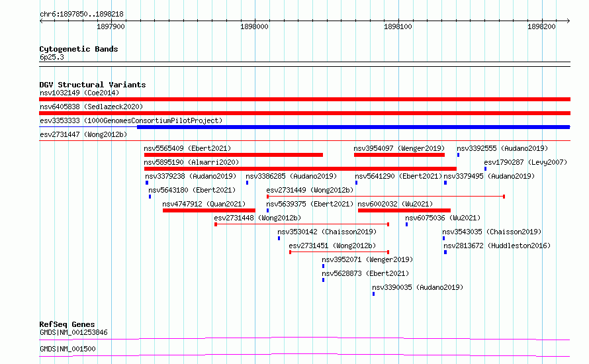589x364 pixels.
Task: Select blue marker under nsv3952071
Action: point(324,266)
